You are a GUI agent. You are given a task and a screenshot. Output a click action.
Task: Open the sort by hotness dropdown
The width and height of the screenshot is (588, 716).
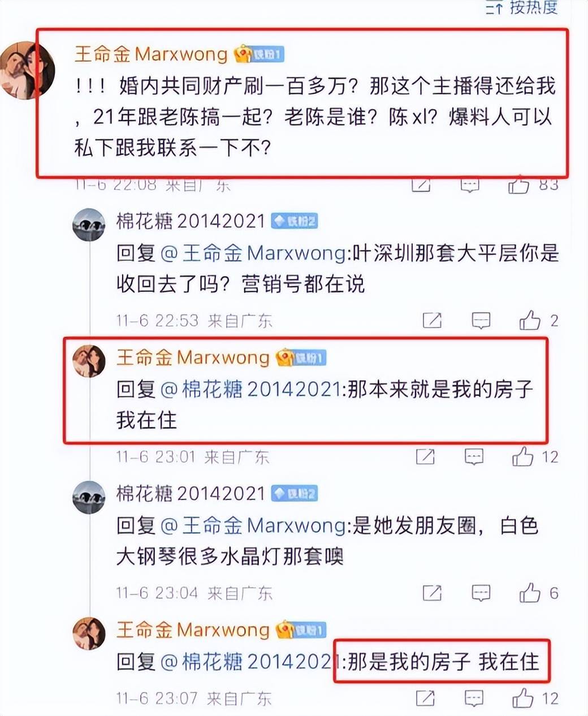pyautogui.click(x=522, y=7)
